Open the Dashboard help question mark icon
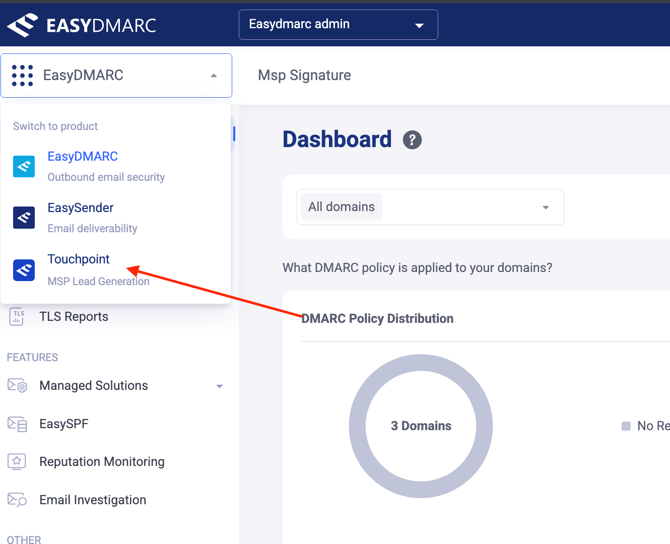Image resolution: width=670 pixels, height=544 pixels. [x=412, y=140]
